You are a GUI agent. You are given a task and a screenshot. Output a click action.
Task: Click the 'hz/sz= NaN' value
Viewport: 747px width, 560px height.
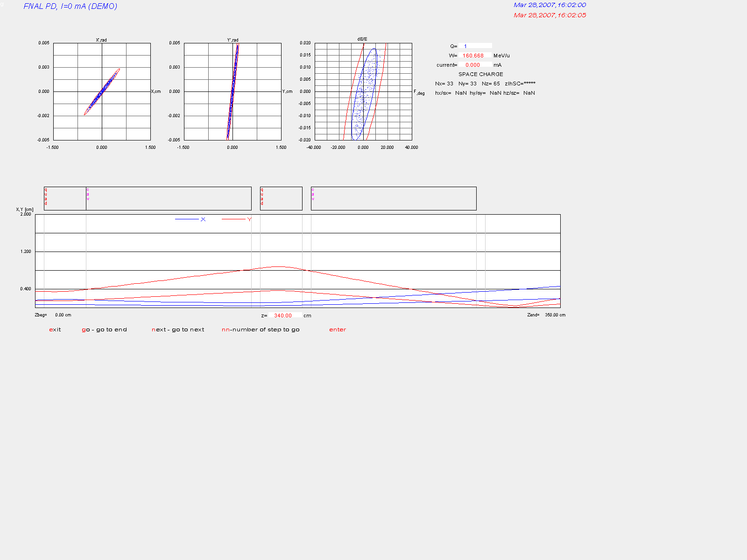click(x=519, y=93)
